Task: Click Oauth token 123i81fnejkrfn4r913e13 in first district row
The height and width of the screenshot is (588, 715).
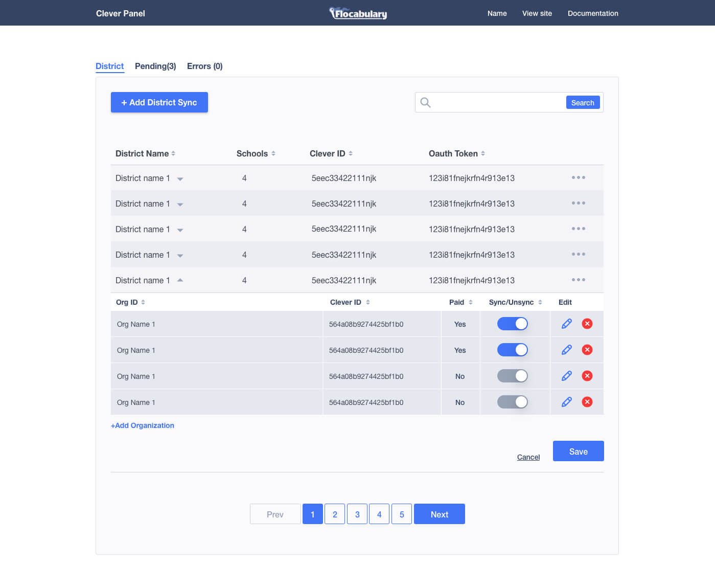Action: 472,178
